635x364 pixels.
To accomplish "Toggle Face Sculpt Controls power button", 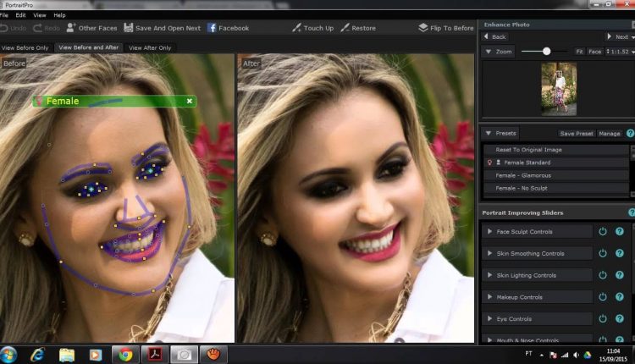I will point(603,231).
